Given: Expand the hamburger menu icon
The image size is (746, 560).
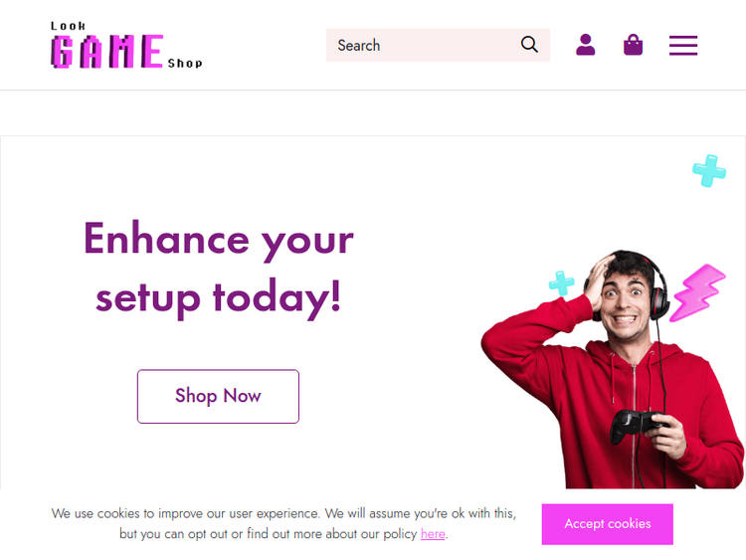Looking at the screenshot, I should [x=683, y=45].
